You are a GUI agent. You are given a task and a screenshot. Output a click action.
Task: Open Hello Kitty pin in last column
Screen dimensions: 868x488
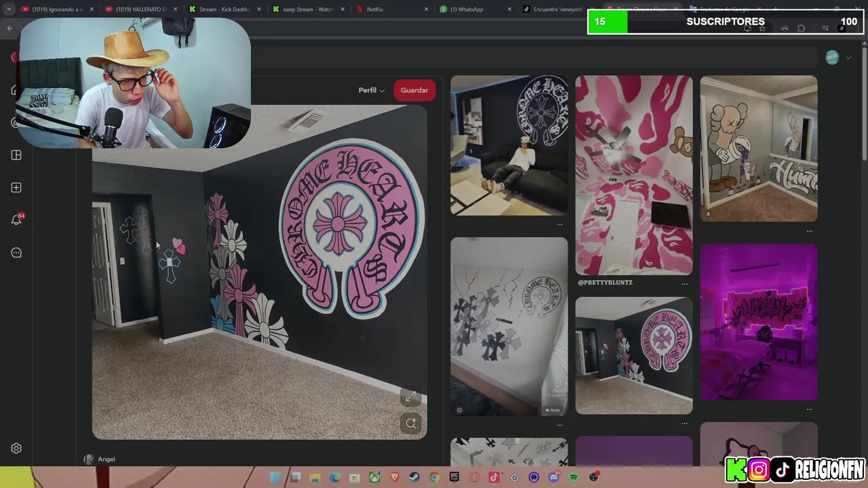tap(759, 444)
